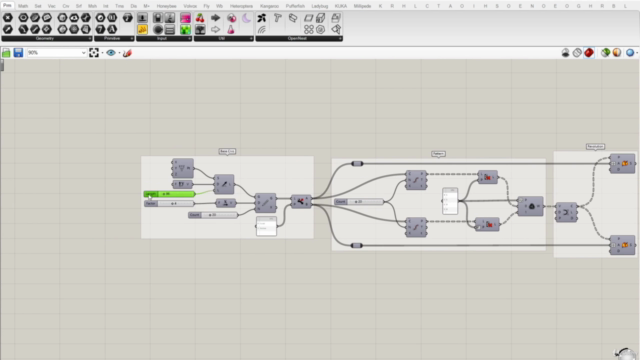Click the blue floppy disk Save icon
This screenshot has width=640, height=360.
click(x=18, y=53)
